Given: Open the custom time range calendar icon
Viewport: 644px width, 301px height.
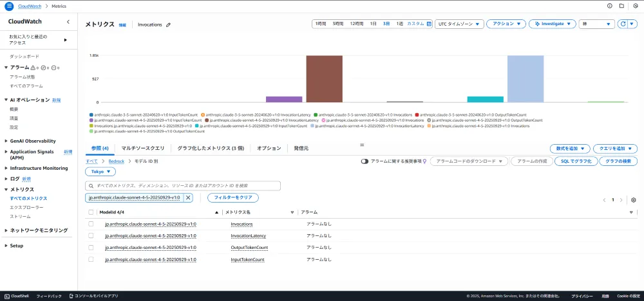Looking at the screenshot, I should [x=429, y=24].
